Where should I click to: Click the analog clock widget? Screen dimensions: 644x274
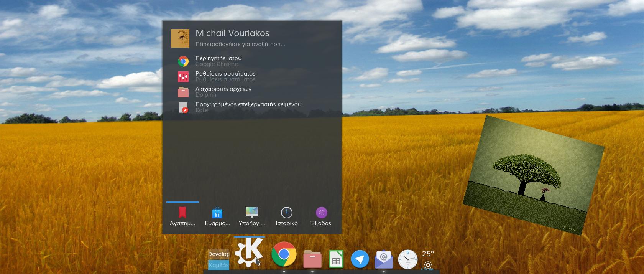pos(407,259)
